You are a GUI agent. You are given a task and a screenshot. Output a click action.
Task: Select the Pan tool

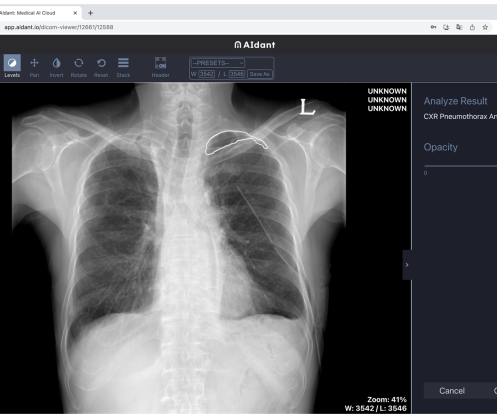coord(34,67)
